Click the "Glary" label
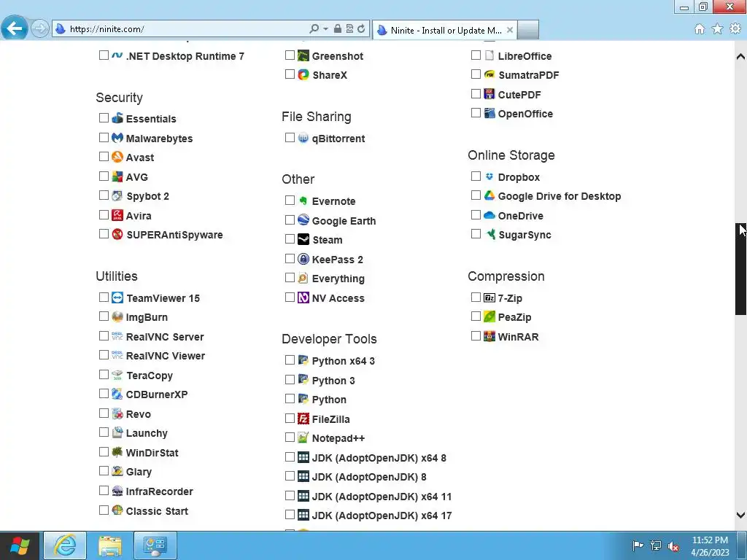Image resolution: width=747 pixels, height=560 pixels. (x=139, y=472)
